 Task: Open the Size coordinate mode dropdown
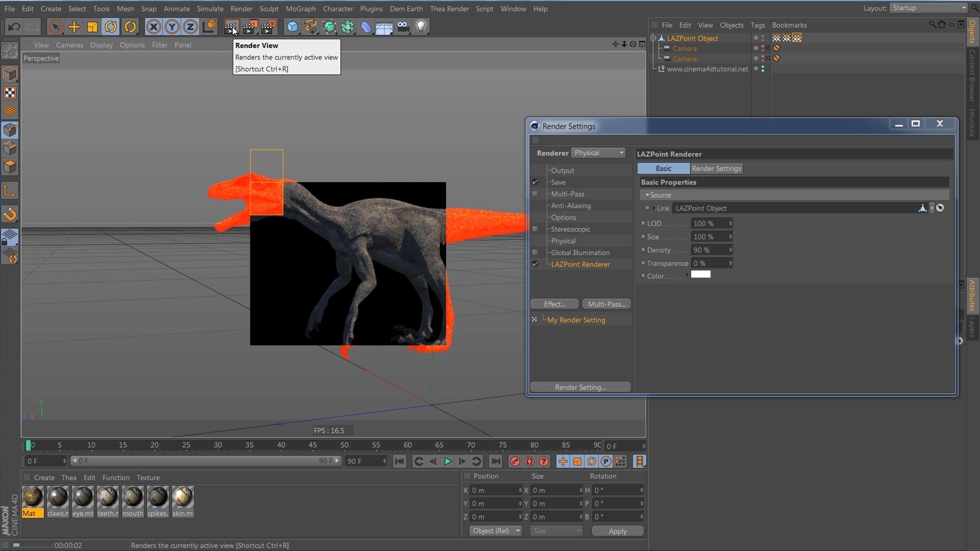(x=556, y=531)
